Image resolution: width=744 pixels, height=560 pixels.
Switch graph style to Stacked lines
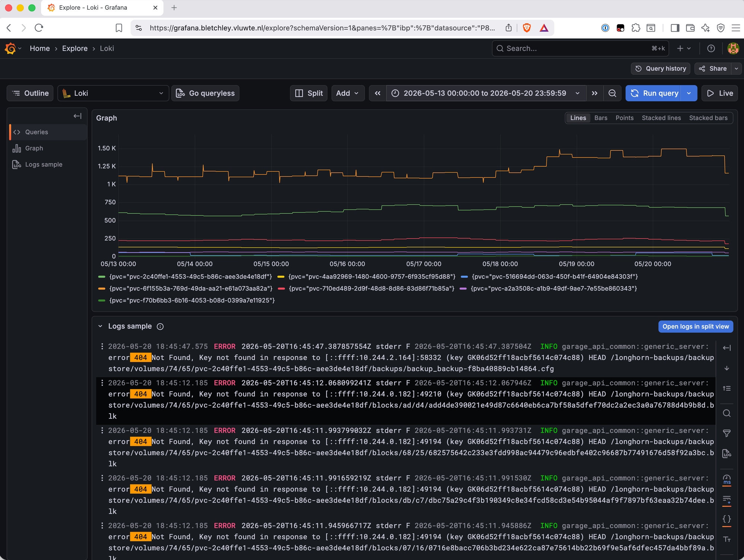coord(661,118)
